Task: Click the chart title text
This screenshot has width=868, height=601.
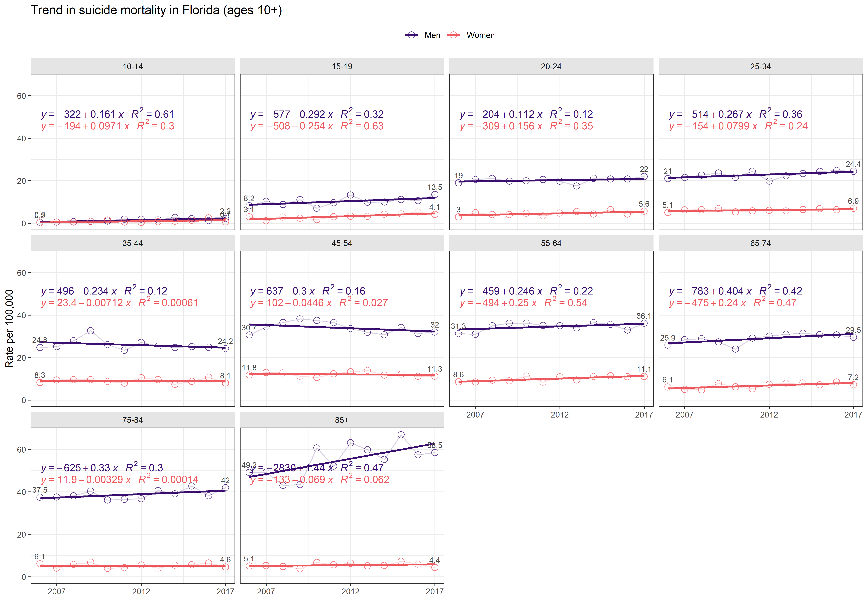Action: [156, 10]
